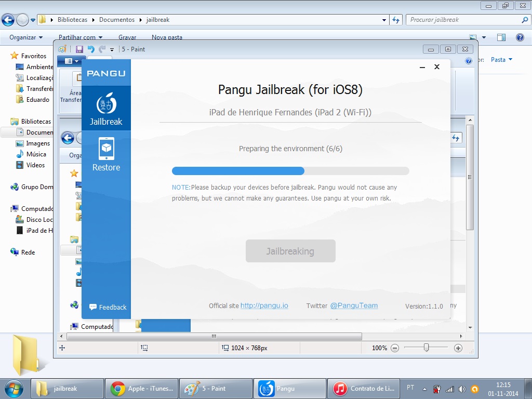Screen dimensions: 532x399
Task: Open Chrome Apple iTunes taskbar item
Action: (142, 389)
